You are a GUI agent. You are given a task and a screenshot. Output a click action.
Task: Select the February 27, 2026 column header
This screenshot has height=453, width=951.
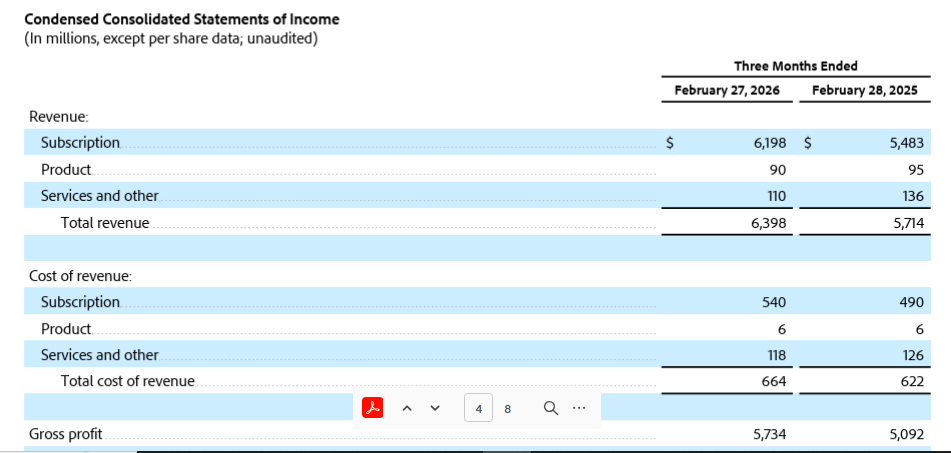click(727, 91)
